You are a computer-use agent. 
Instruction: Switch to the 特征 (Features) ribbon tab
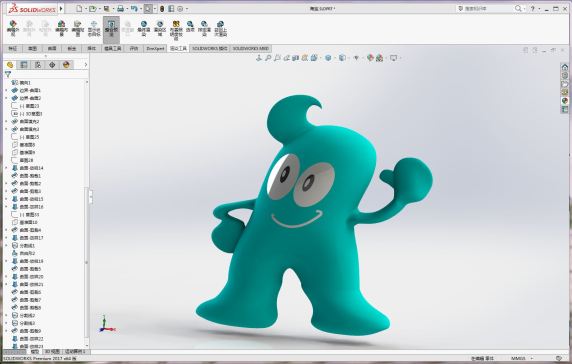point(13,49)
